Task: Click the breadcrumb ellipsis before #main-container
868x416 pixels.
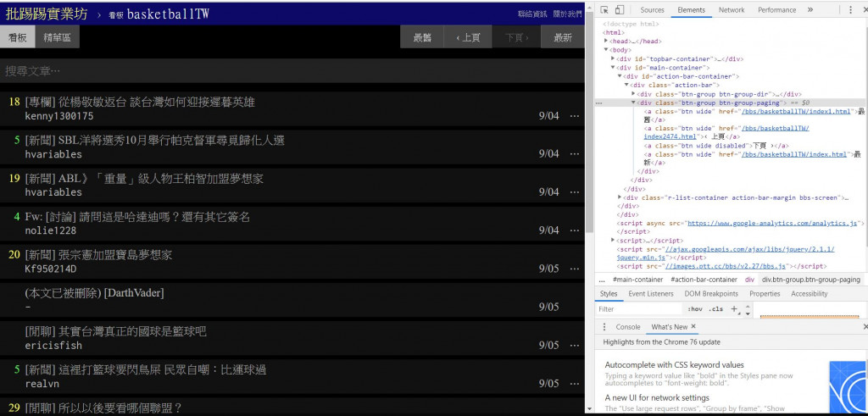Action: tap(602, 280)
